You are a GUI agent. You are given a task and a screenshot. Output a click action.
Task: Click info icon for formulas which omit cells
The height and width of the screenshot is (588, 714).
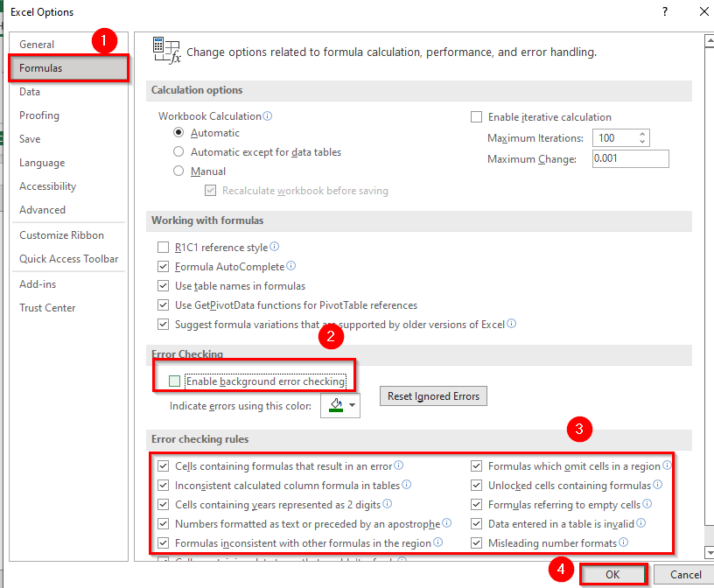[x=667, y=465]
